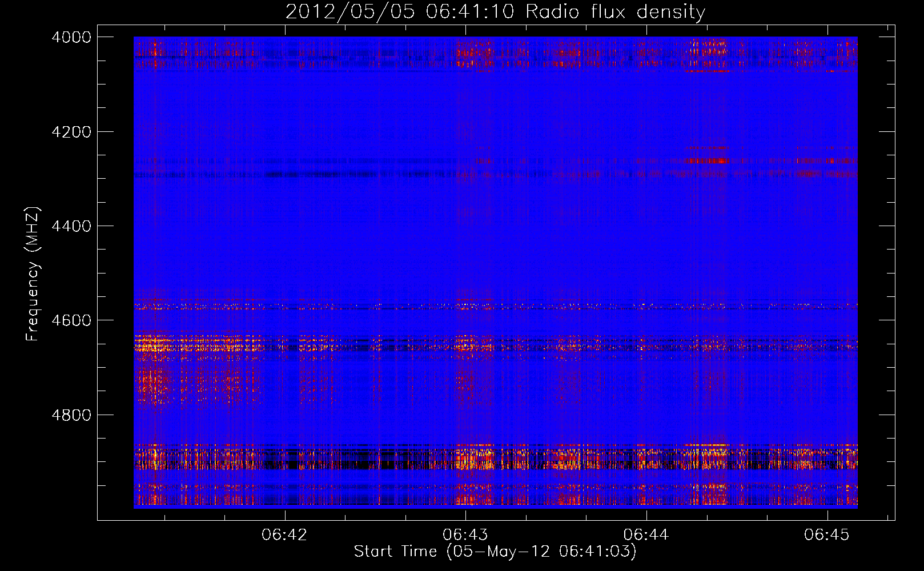This screenshot has width=924, height=571.
Task: Click the 06:44 time tick label
Action: (646, 535)
